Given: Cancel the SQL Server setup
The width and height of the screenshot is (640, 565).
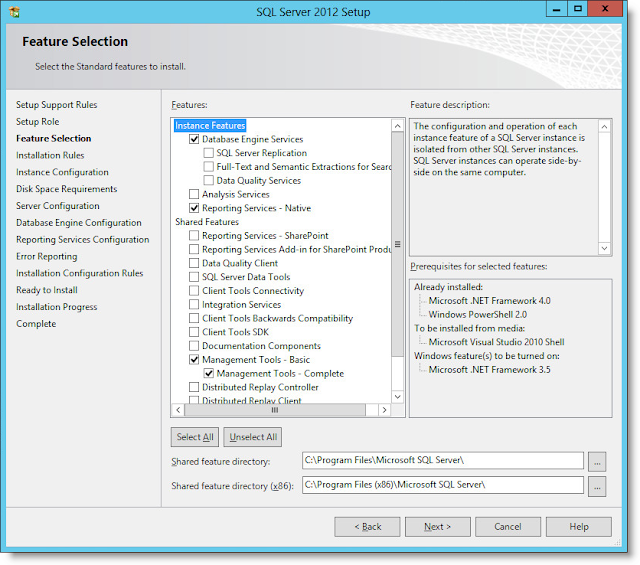Looking at the screenshot, I should 508,527.
